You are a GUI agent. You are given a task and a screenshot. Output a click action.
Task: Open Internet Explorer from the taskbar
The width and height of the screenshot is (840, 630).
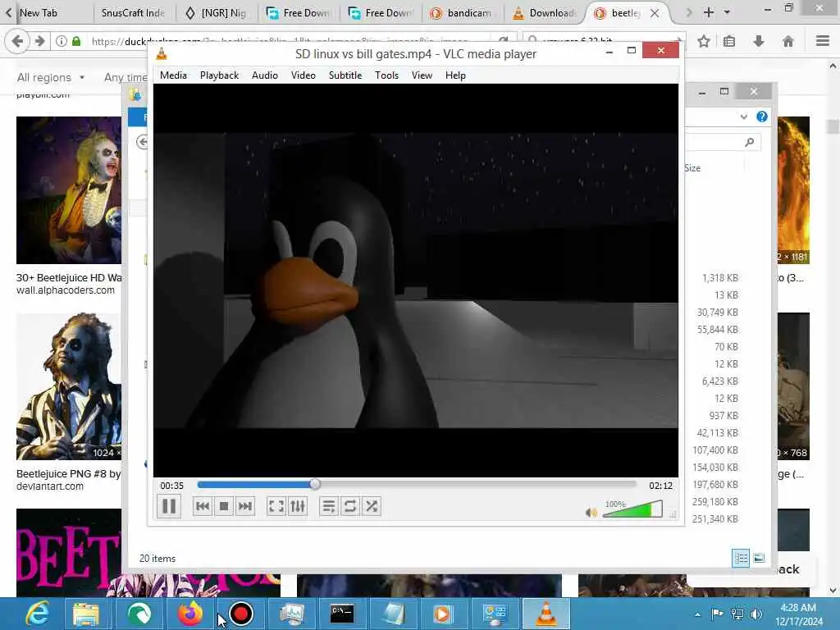[36, 614]
